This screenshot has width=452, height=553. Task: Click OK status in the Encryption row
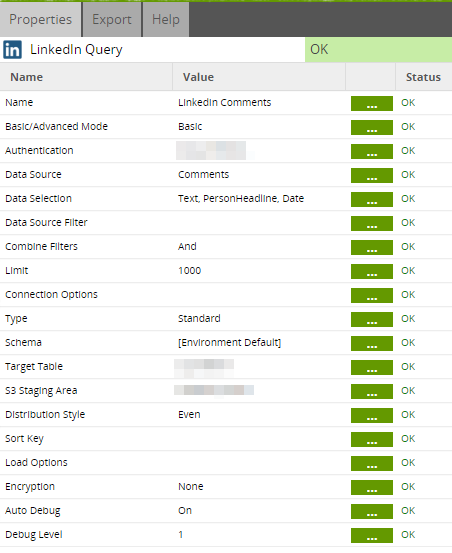click(408, 486)
